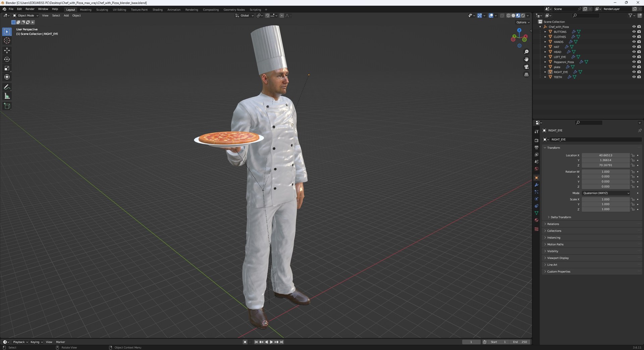Play the animation forward
Viewport: 644px width, 350px height.
271,342
